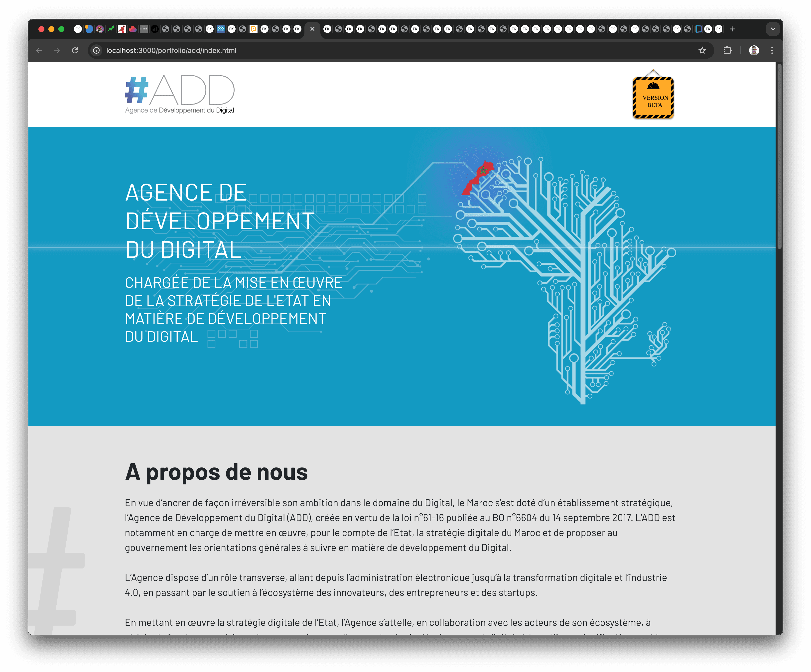Image resolution: width=811 pixels, height=672 pixels.
Task: Open a new tab with the plus button
Action: point(732,29)
